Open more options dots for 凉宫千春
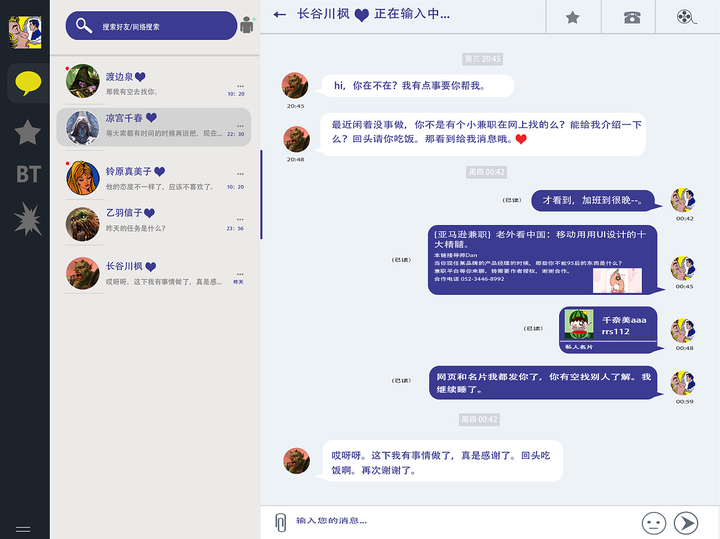Viewport: 720px width, 539px height. (240, 126)
